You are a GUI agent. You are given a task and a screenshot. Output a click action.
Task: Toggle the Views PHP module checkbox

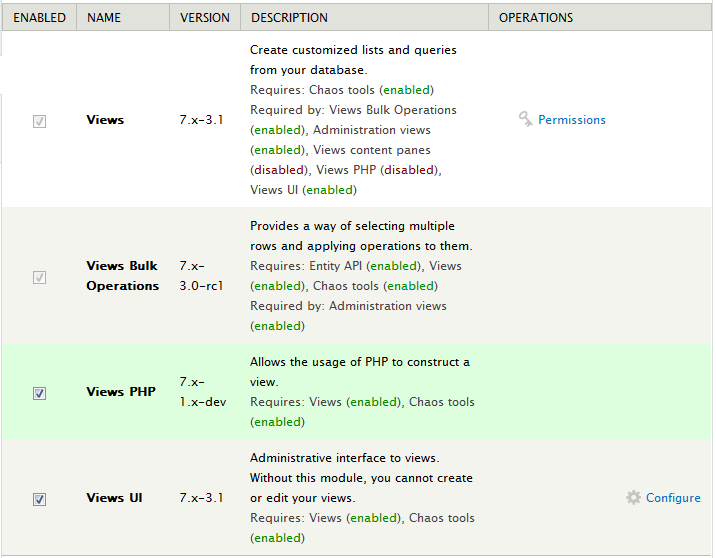(39, 393)
